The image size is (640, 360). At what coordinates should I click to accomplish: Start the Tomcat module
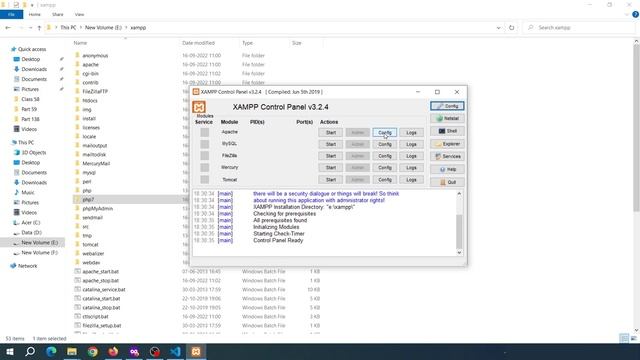pyautogui.click(x=331, y=180)
